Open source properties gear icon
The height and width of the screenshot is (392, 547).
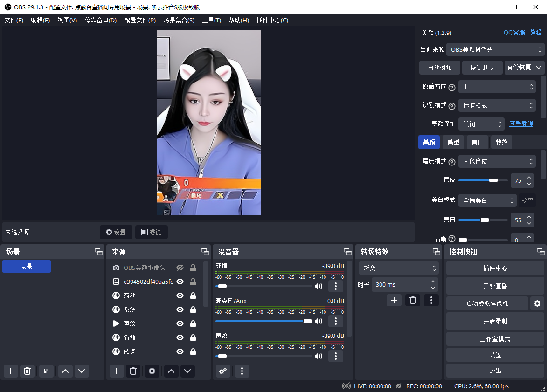152,371
